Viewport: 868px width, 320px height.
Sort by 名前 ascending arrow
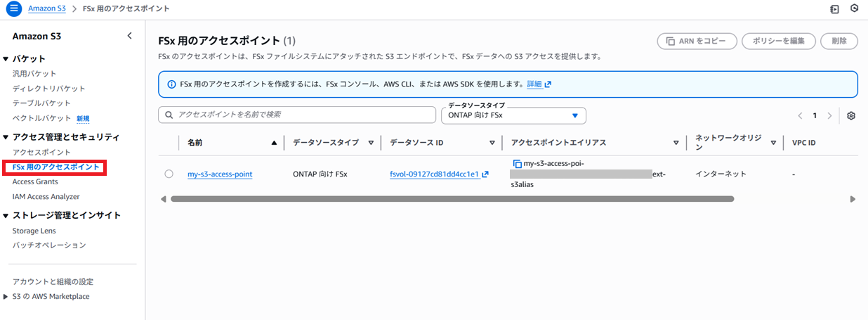pyautogui.click(x=274, y=143)
